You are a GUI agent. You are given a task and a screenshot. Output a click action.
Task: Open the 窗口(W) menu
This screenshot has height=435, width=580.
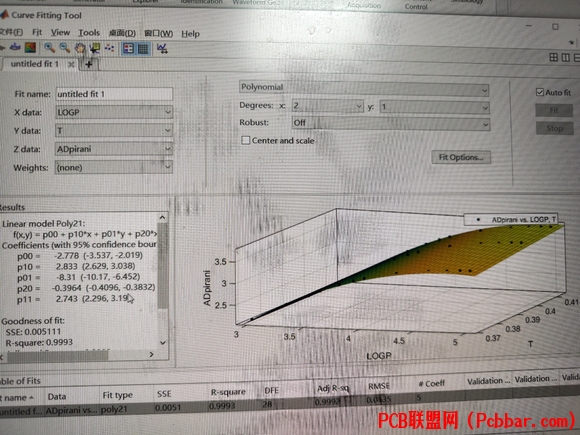click(x=158, y=34)
